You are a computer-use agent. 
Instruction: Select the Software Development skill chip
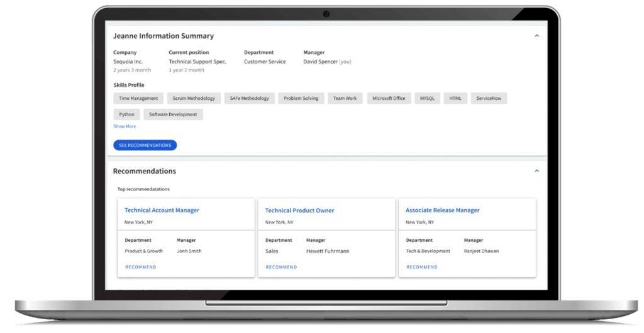[173, 114]
